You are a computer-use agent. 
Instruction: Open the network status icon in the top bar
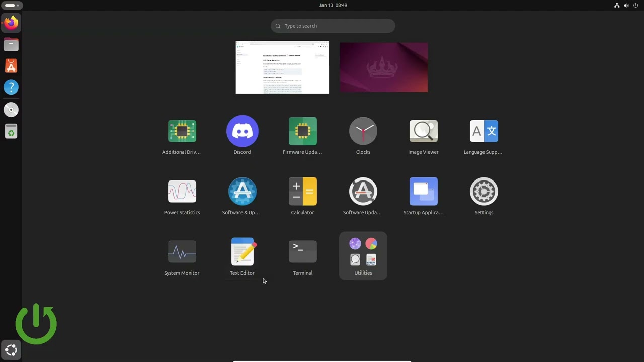(x=617, y=5)
